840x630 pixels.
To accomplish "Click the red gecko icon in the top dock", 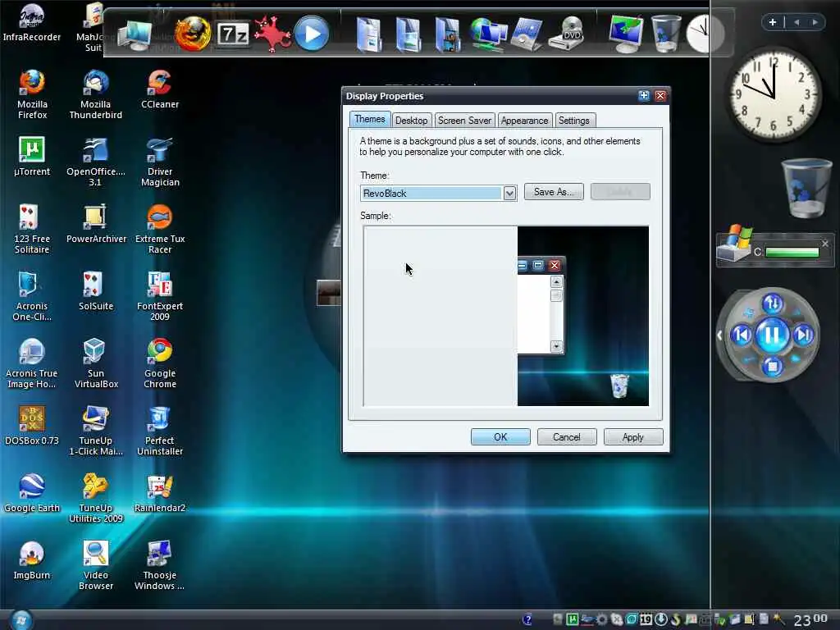I will tap(272, 34).
